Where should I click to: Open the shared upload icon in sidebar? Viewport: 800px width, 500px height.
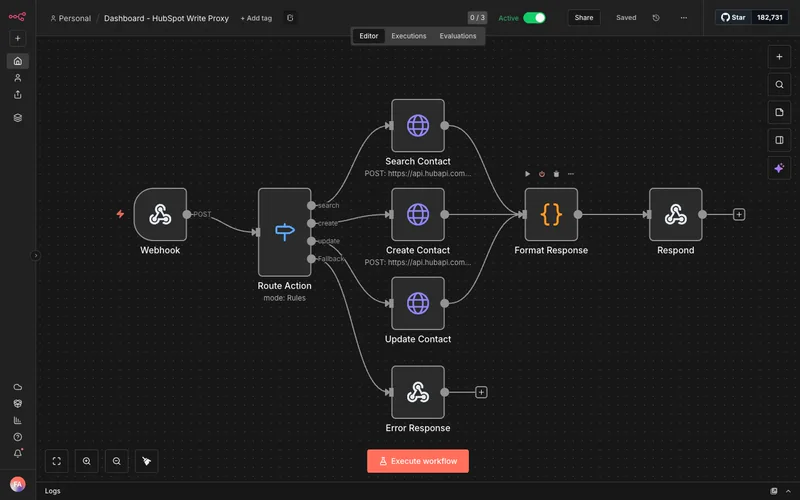pyautogui.click(x=18, y=94)
